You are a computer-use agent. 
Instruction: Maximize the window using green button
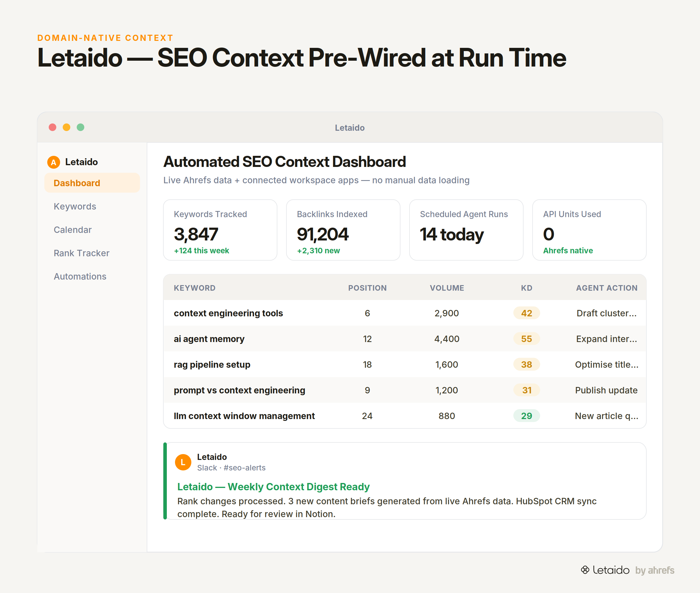click(80, 128)
